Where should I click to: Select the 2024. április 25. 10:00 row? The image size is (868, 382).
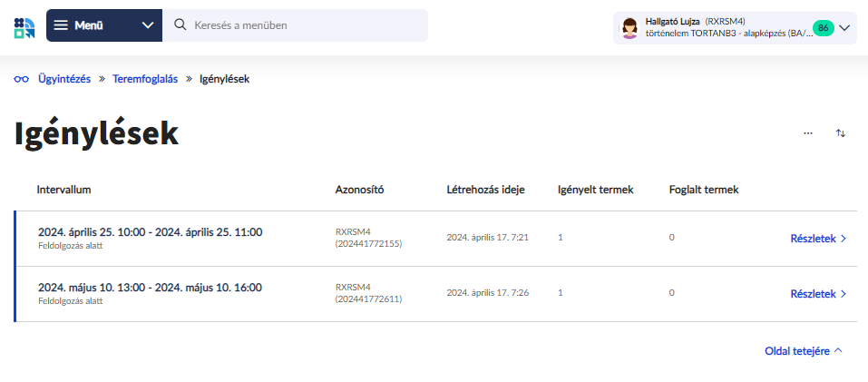pyautogui.click(x=150, y=232)
